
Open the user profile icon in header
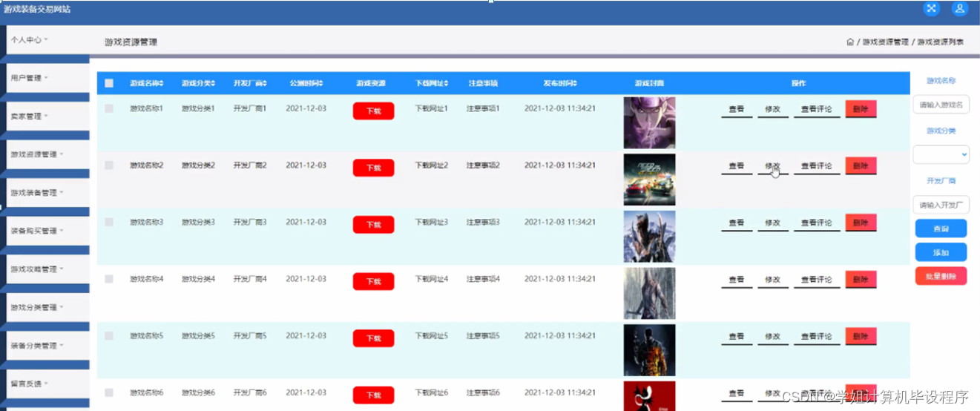coord(959,9)
